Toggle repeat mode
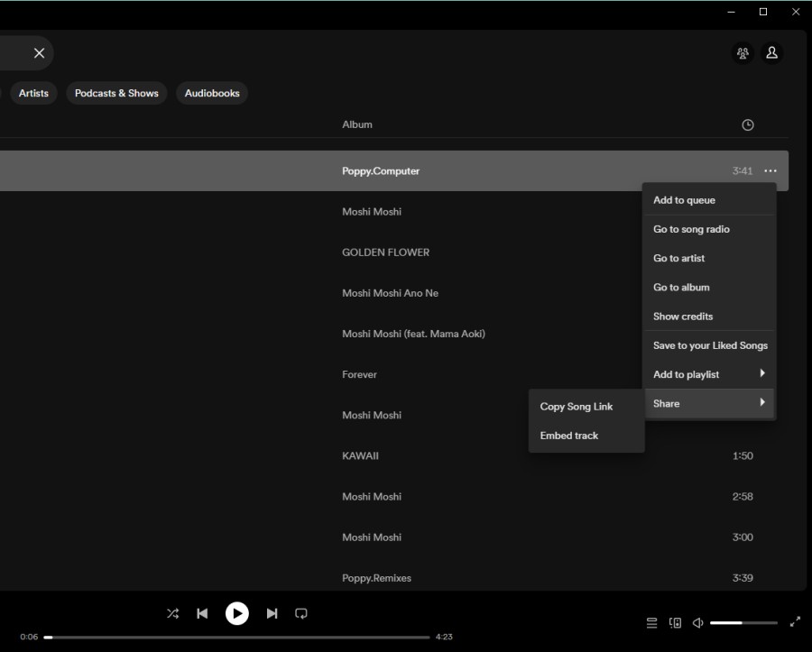 (x=300, y=613)
